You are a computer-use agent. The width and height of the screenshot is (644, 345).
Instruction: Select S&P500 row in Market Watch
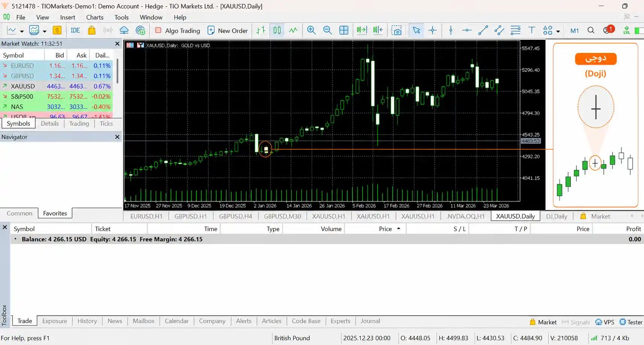tap(56, 97)
